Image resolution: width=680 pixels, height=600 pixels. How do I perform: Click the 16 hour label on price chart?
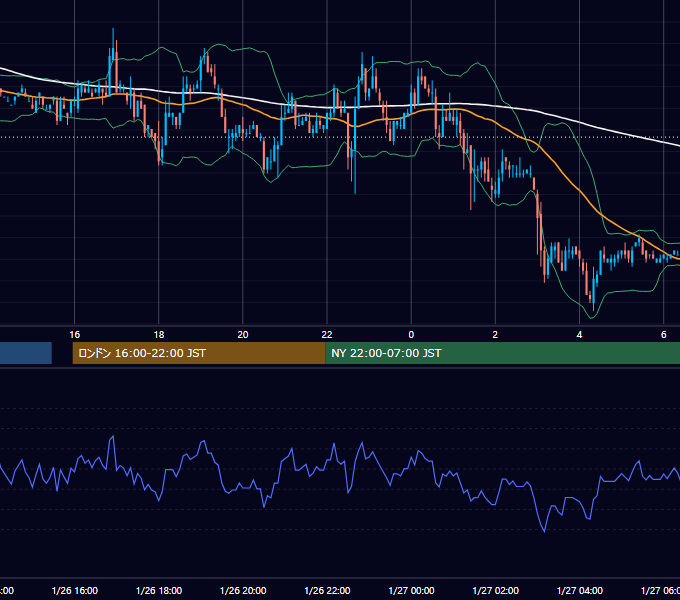tap(75, 335)
